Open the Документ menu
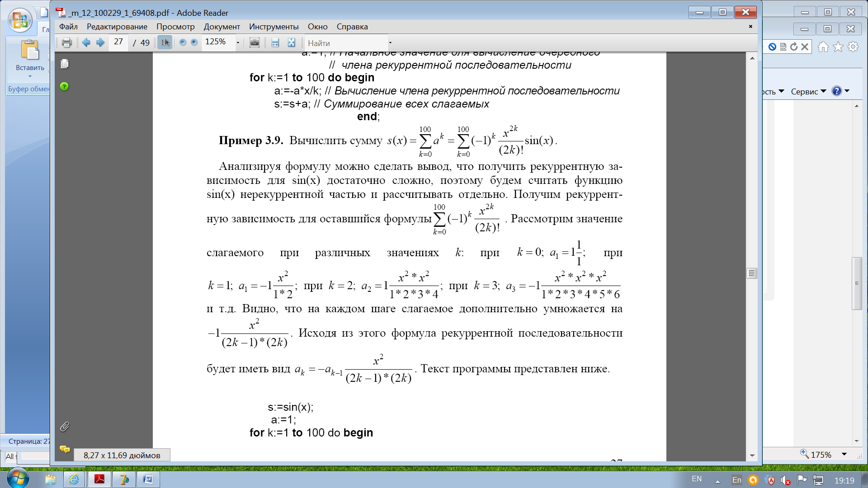868x488 pixels. click(x=222, y=27)
